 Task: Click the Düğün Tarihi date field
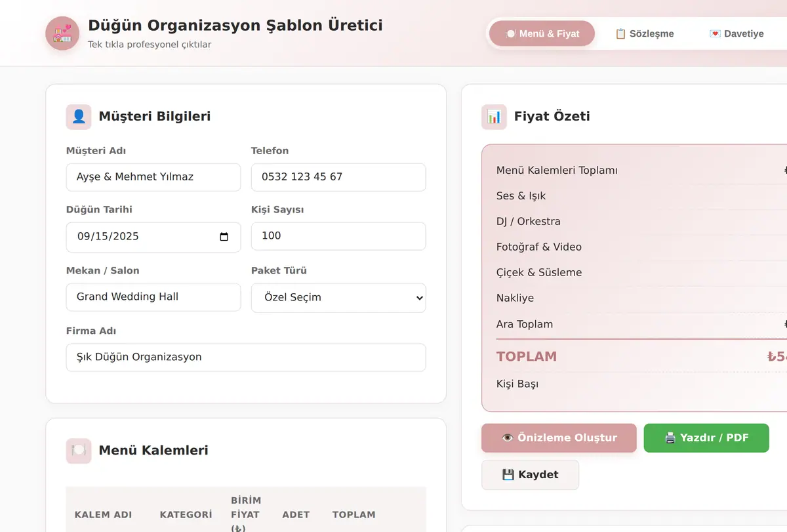pos(153,237)
